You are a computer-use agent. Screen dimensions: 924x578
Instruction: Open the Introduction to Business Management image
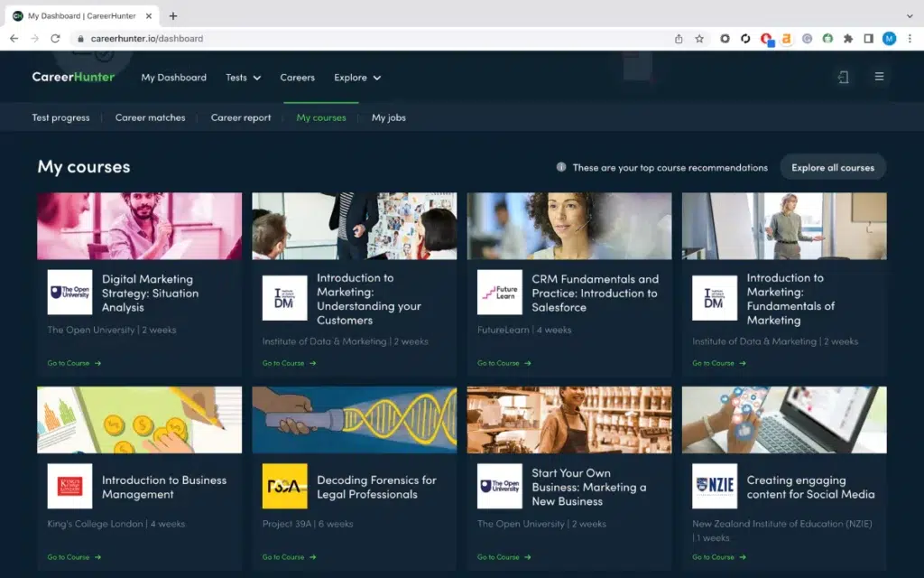tap(140, 420)
